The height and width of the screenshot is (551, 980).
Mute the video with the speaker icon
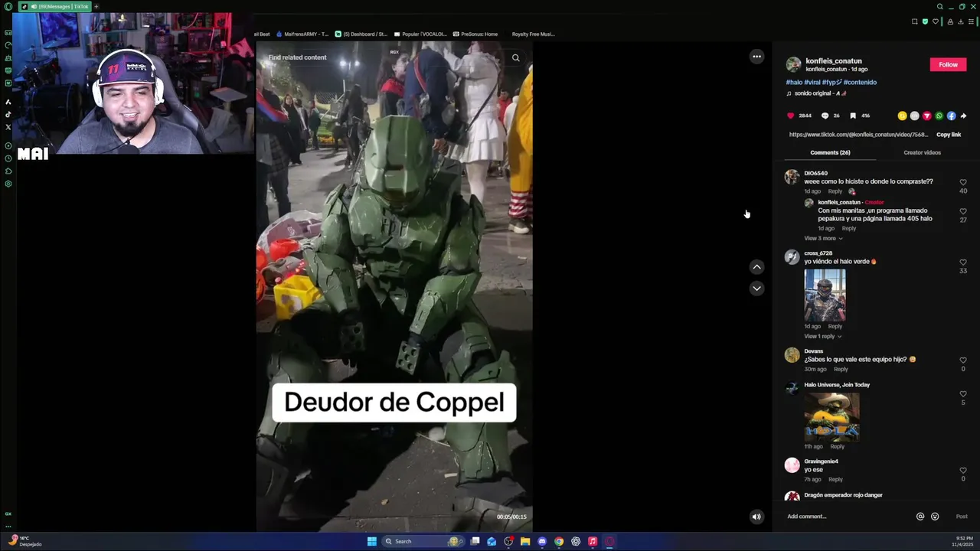[x=756, y=517]
